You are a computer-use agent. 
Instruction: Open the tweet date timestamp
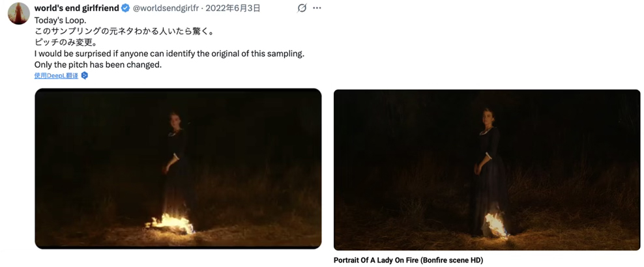click(x=233, y=8)
